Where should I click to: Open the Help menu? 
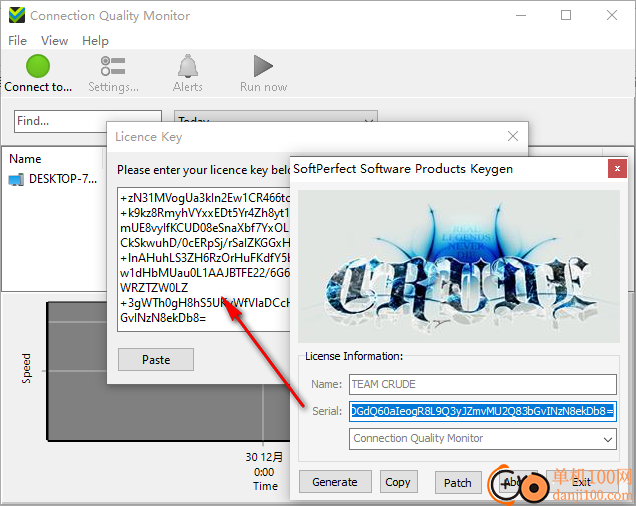(x=95, y=41)
